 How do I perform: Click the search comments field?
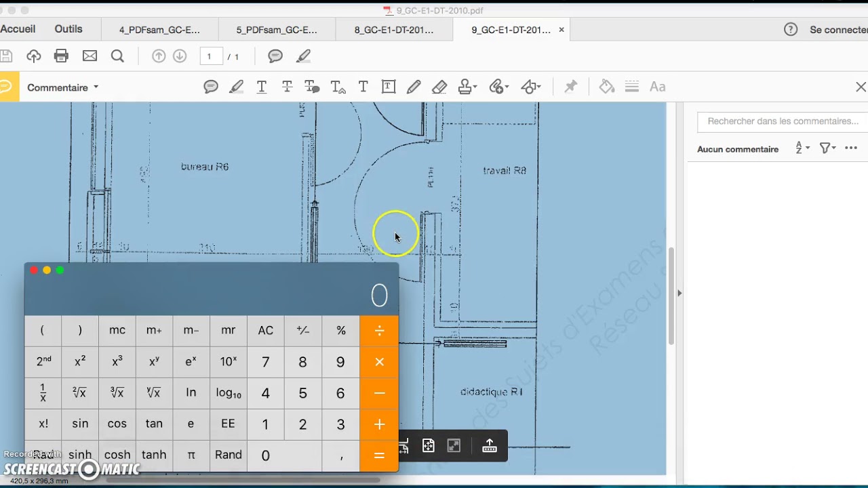[783, 121]
